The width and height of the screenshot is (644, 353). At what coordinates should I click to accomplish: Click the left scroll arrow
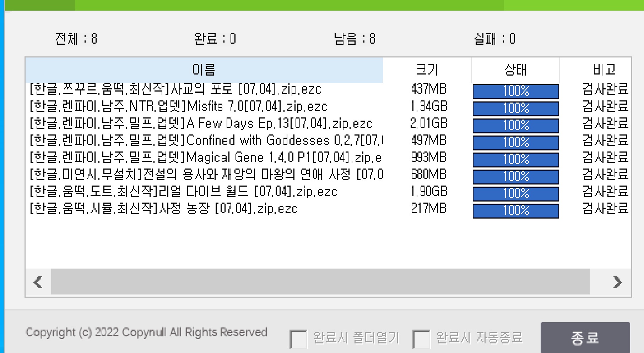pos(38,282)
